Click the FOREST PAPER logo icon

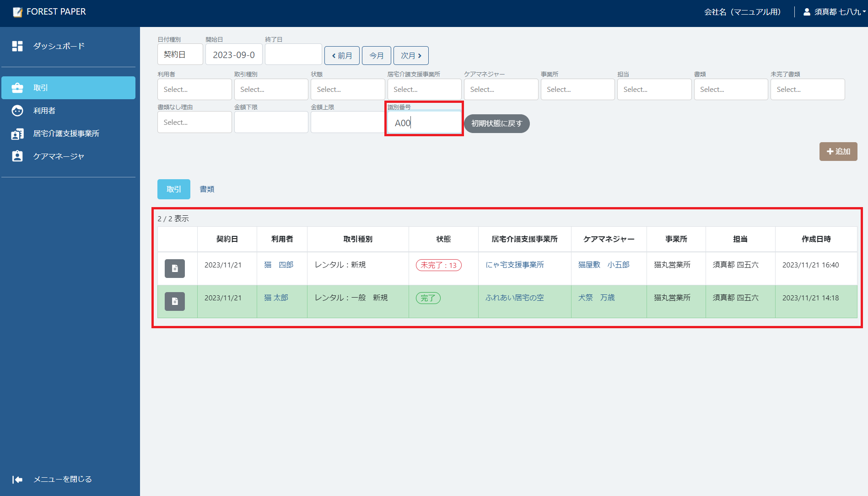coord(17,12)
